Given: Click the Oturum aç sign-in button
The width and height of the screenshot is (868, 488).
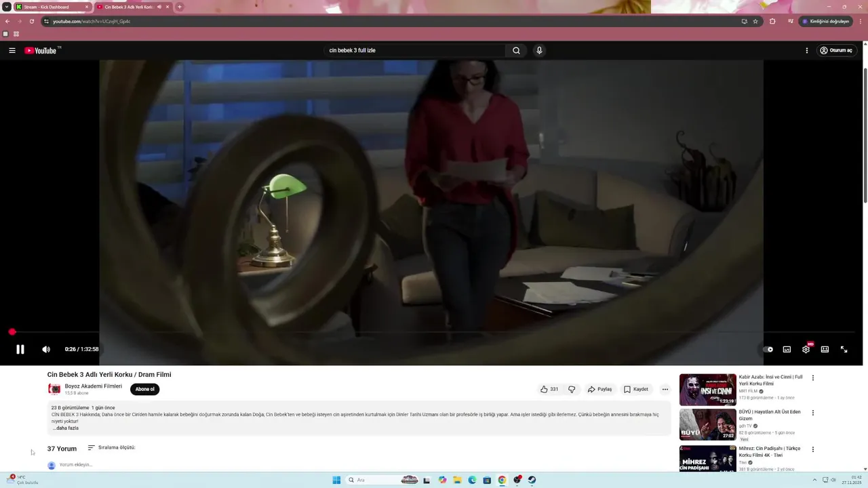Looking at the screenshot, I should click(836, 50).
